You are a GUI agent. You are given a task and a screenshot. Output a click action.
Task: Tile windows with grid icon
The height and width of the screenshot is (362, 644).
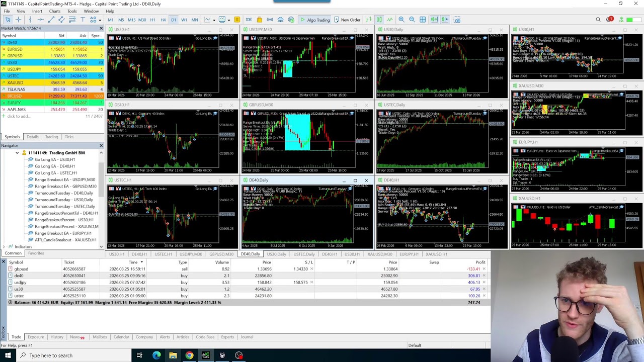(423, 20)
